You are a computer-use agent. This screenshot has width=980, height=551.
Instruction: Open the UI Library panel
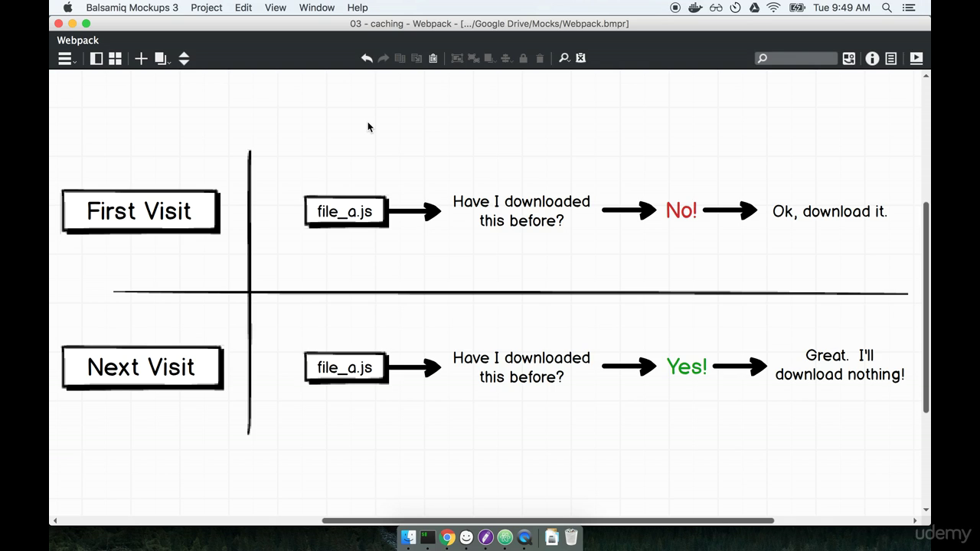tap(848, 58)
